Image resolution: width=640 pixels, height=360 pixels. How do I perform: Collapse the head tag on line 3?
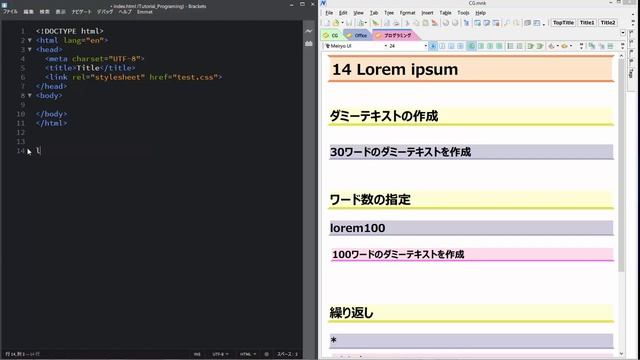click(30, 49)
